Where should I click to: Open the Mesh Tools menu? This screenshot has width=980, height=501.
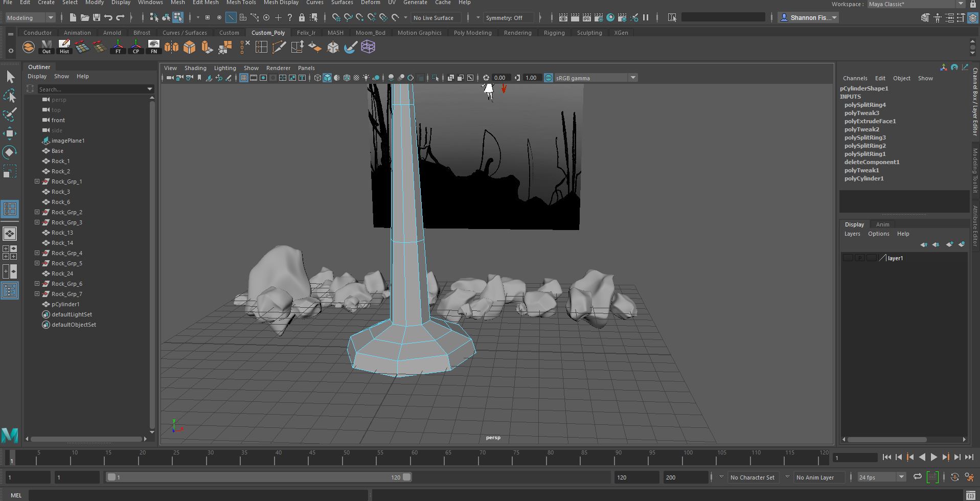pos(241,3)
